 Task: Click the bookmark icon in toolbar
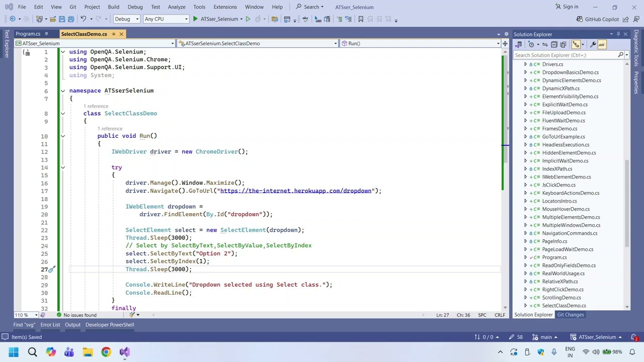(x=361, y=19)
